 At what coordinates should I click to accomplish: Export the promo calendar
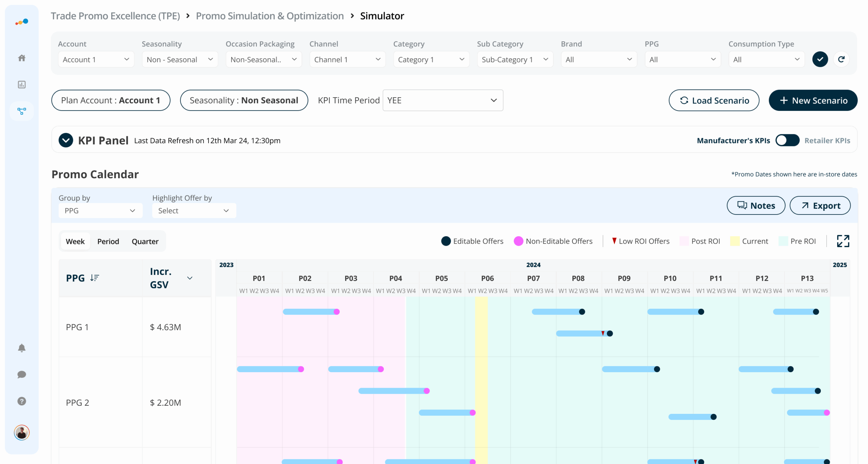coord(820,205)
